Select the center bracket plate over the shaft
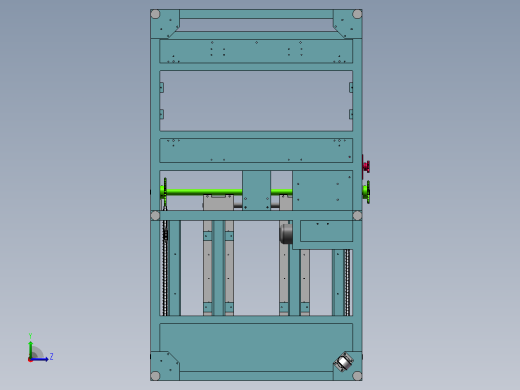This screenshot has width=520, height=390. (x=256, y=190)
